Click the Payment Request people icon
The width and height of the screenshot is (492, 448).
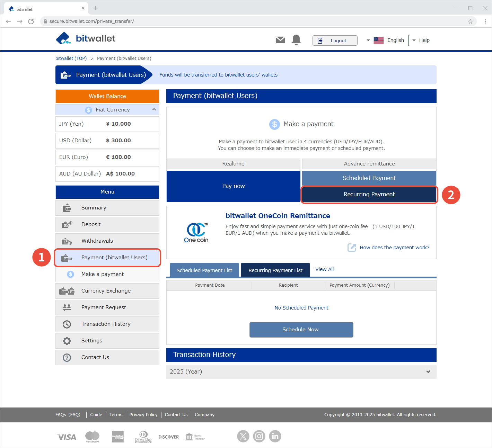(x=67, y=307)
